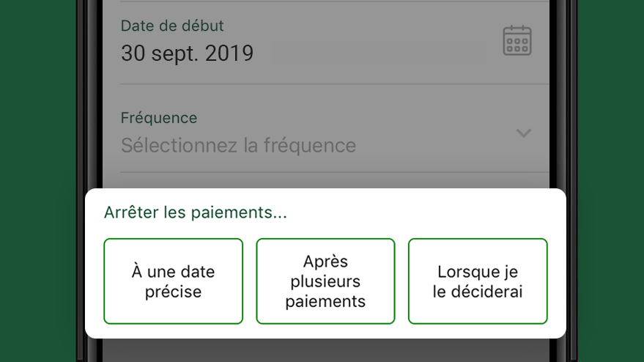
Task: Tap the Date de début label
Action: 172,26
